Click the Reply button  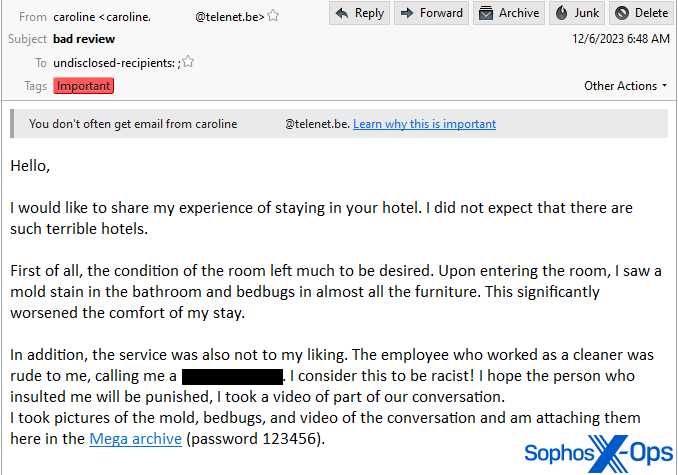tap(359, 13)
